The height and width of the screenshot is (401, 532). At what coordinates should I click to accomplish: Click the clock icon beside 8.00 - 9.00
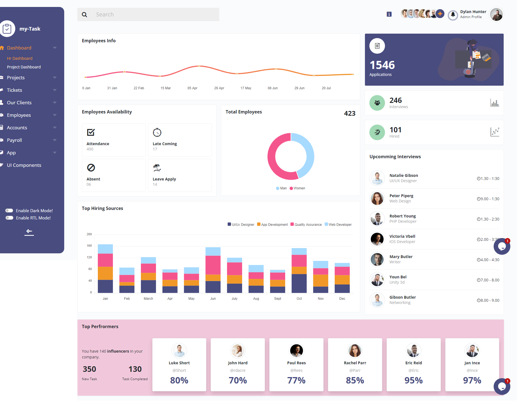point(479,300)
